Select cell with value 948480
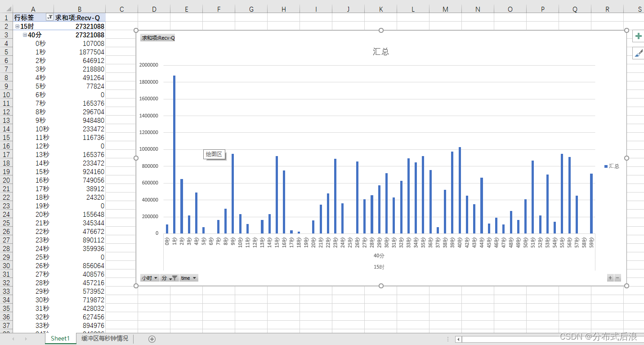 [80, 120]
